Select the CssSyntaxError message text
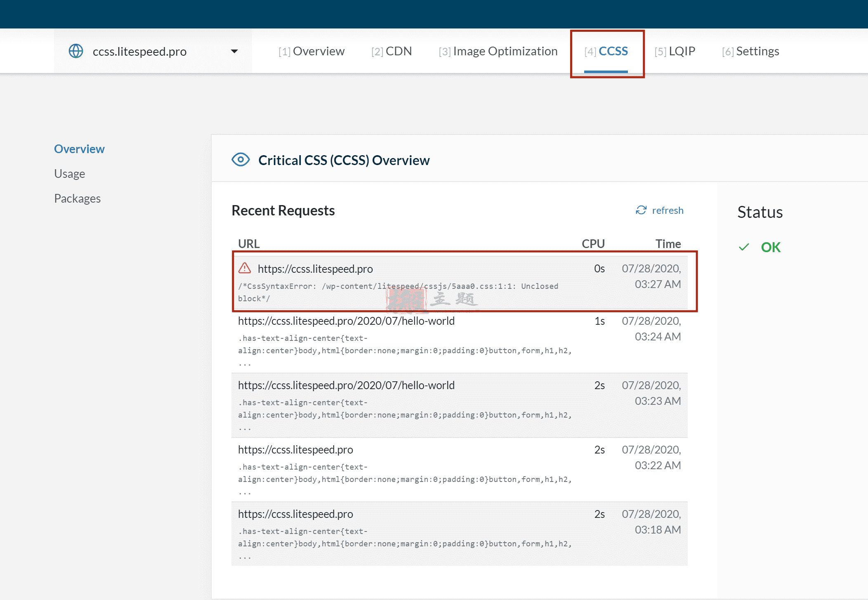The height and width of the screenshot is (600, 868). [398, 292]
